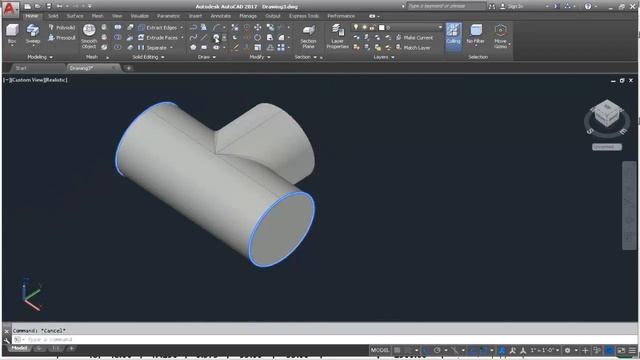Select the Separate solid editing tool
Viewport: 640px width, 360px height.
tap(153, 48)
